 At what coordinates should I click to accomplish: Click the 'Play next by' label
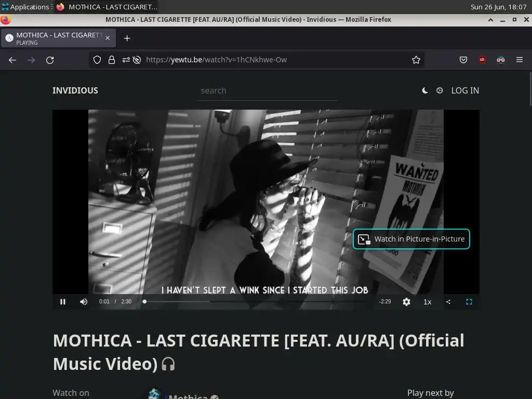point(430,393)
